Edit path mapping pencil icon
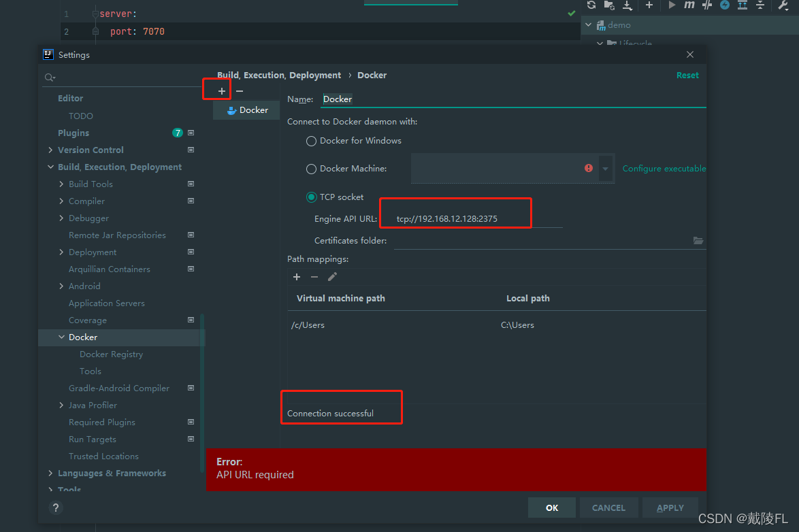The height and width of the screenshot is (532, 799). coord(332,277)
